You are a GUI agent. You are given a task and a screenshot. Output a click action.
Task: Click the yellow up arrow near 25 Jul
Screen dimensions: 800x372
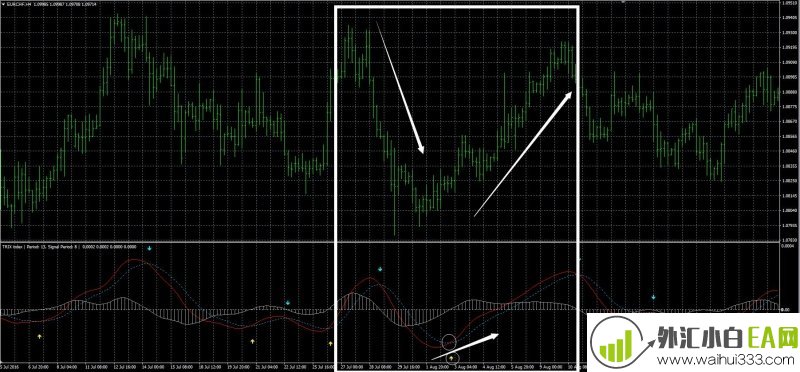[x=330, y=343]
